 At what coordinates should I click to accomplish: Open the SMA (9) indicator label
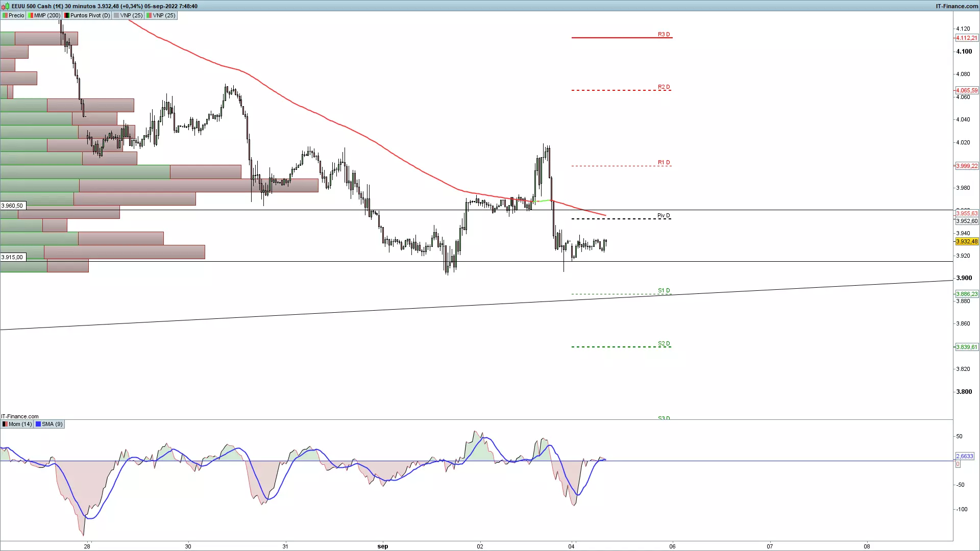click(50, 424)
